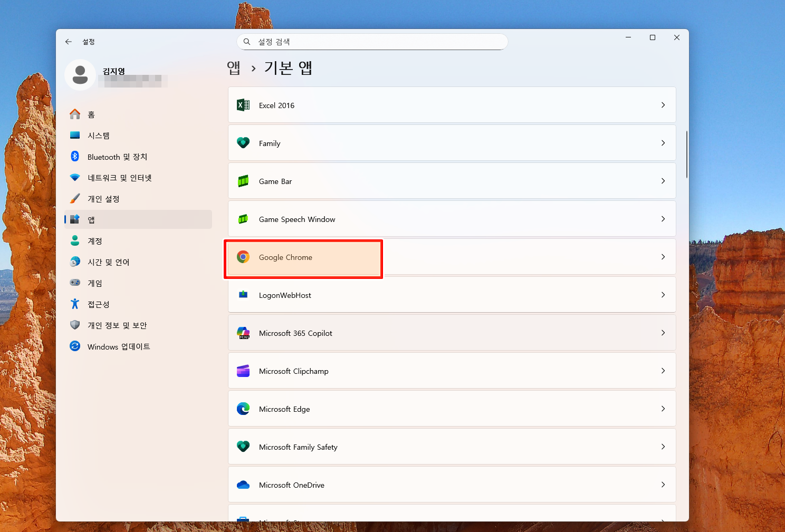The image size is (785, 532).
Task: Select the Microsoft Clipchamp text label
Action: click(x=294, y=371)
